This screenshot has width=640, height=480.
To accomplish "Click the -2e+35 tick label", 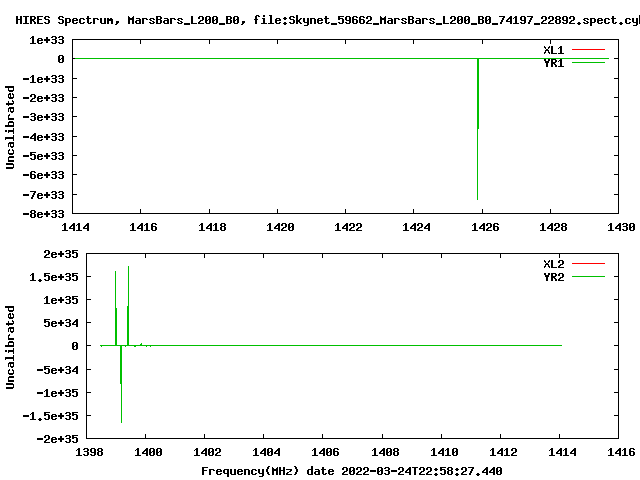I will tap(57, 439).
